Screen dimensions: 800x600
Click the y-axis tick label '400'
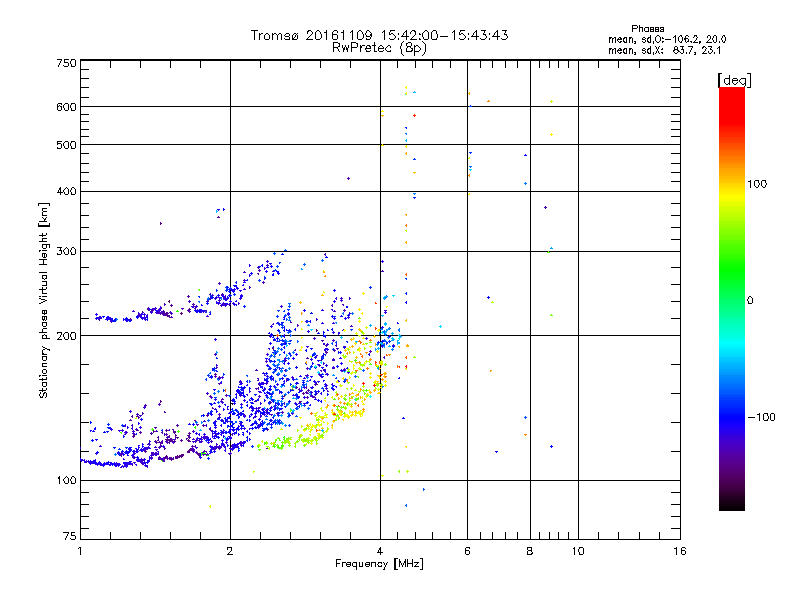66,192
